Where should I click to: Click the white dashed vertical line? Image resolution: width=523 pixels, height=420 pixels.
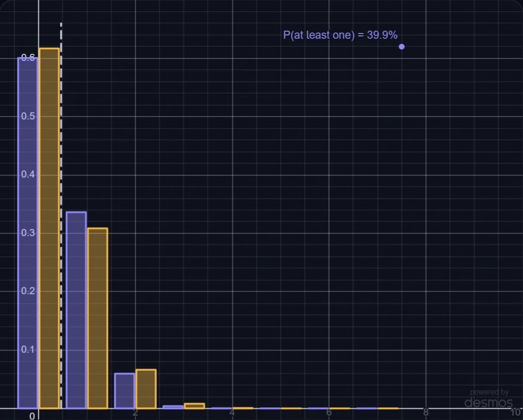(61, 216)
